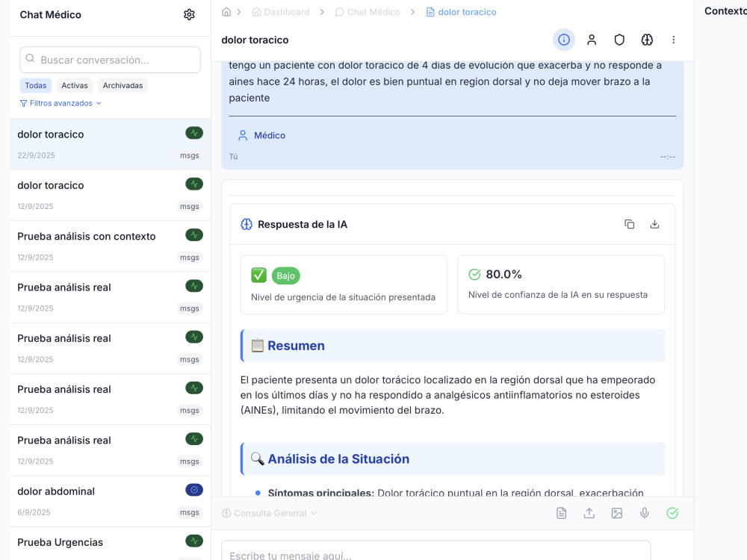The image size is (747, 560).
Task: Select the Todas filter tab
Action: tap(36, 85)
